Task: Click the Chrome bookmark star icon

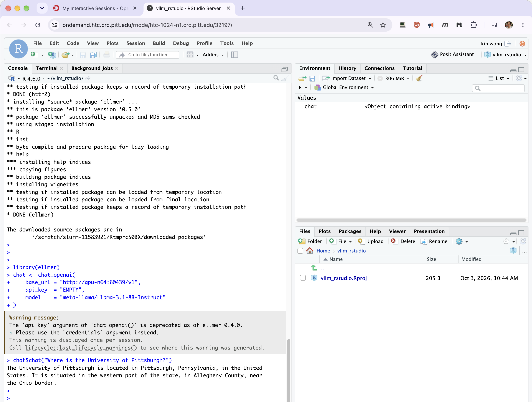Action: click(383, 25)
